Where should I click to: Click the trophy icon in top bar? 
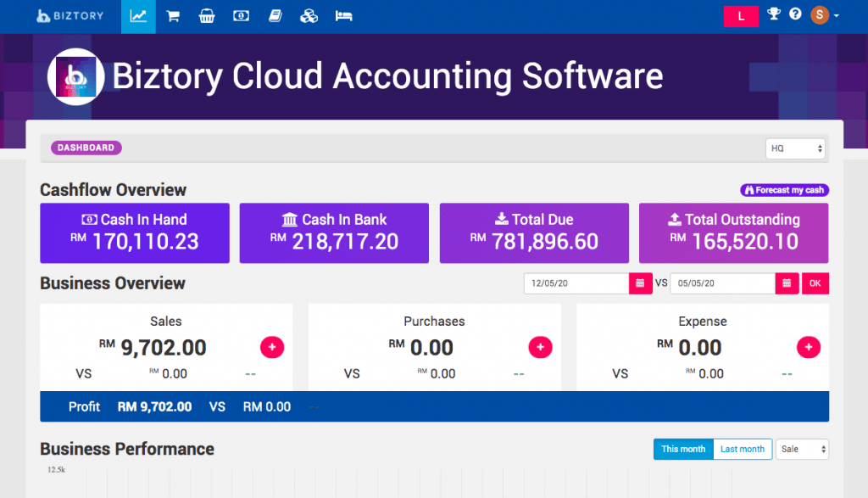tap(773, 14)
